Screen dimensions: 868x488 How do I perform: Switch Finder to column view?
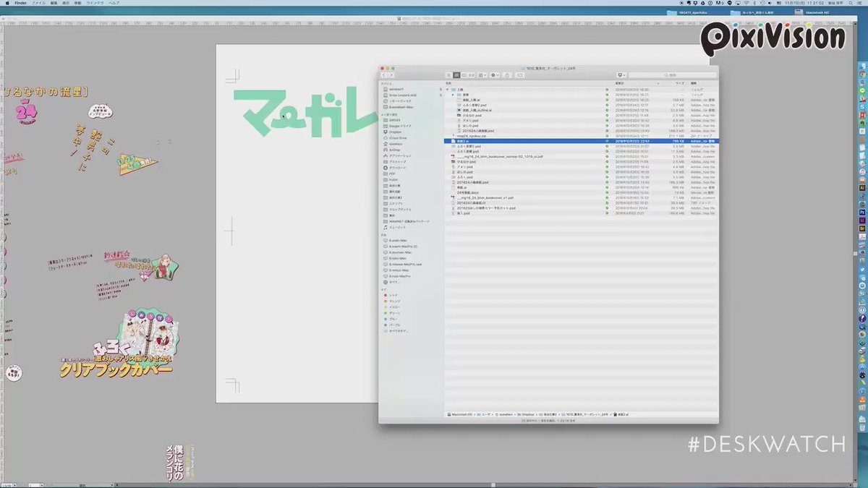464,75
